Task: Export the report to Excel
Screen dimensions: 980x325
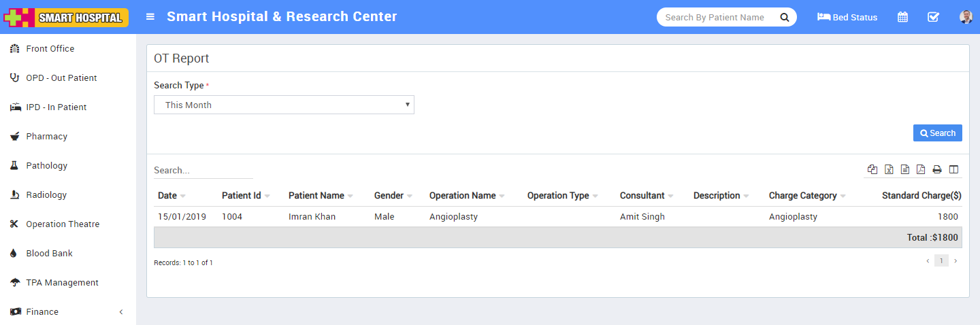Action: pyautogui.click(x=889, y=170)
